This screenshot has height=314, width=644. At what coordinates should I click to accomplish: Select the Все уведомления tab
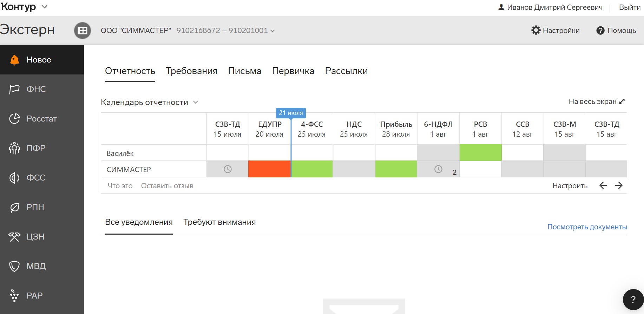point(139,222)
